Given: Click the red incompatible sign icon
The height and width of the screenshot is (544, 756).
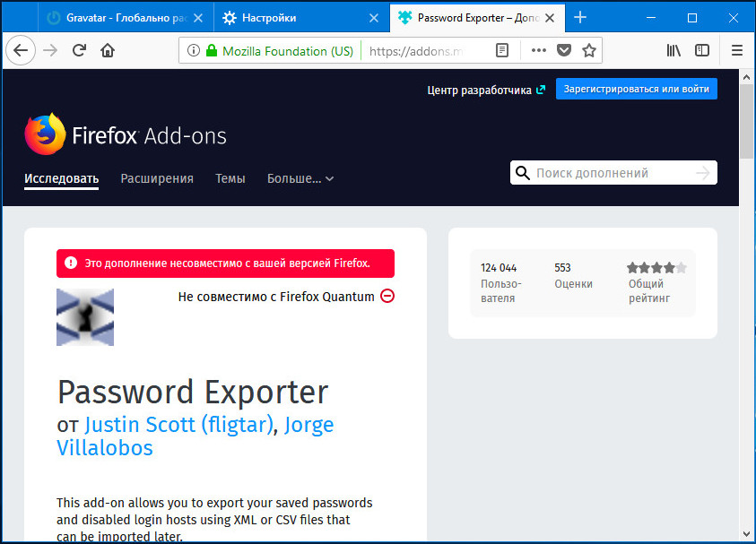Looking at the screenshot, I should (387, 296).
